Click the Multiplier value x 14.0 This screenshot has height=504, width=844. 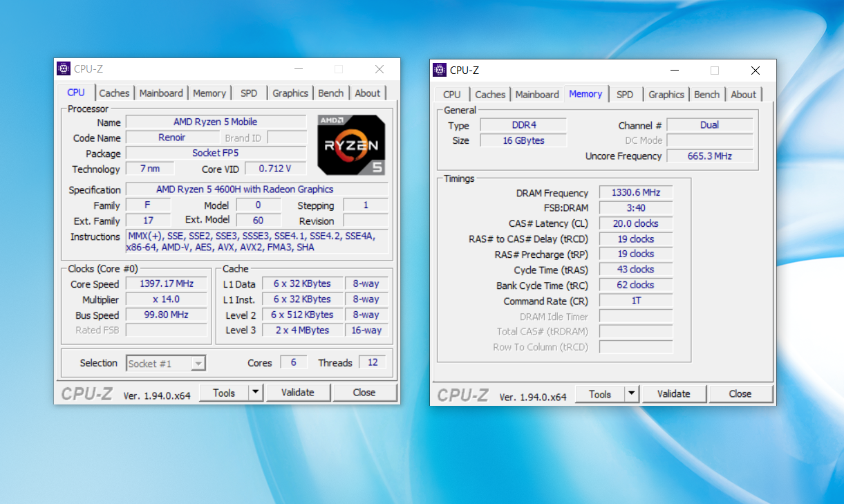[166, 299]
